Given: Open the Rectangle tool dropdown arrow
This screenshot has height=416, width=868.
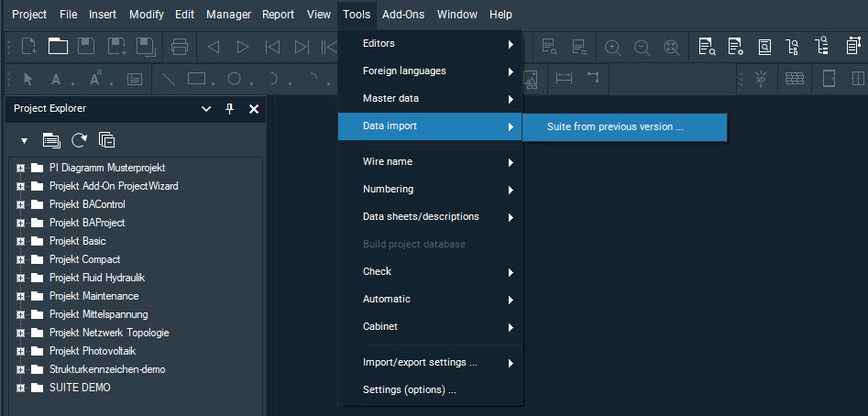Looking at the screenshot, I should 214,84.
